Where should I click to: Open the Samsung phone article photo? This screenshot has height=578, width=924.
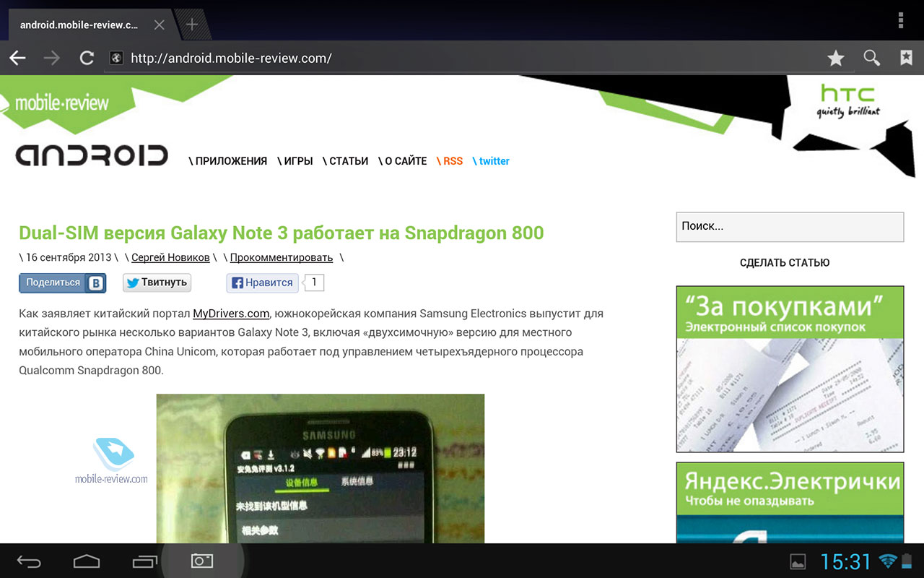point(321,469)
